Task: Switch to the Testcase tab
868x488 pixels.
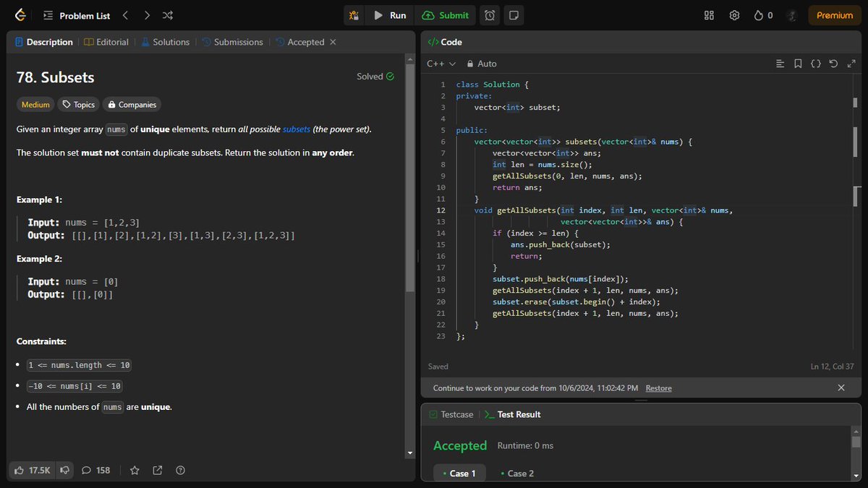Action: 451,414
